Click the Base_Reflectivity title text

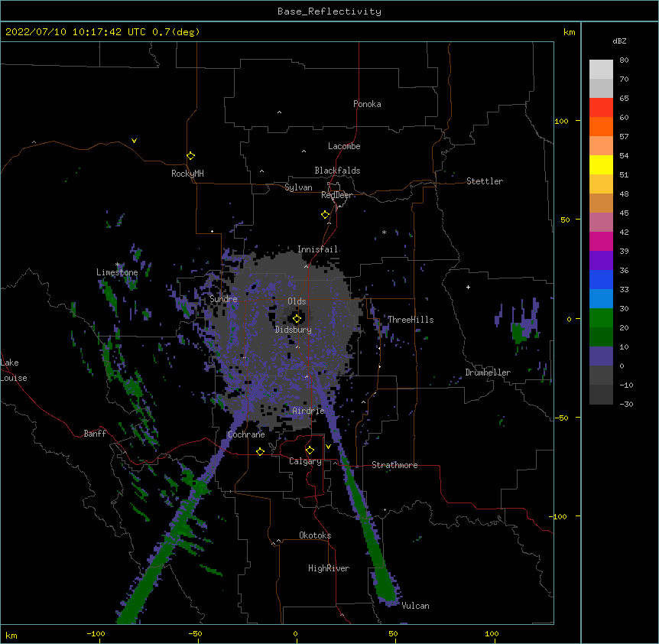[329, 11]
